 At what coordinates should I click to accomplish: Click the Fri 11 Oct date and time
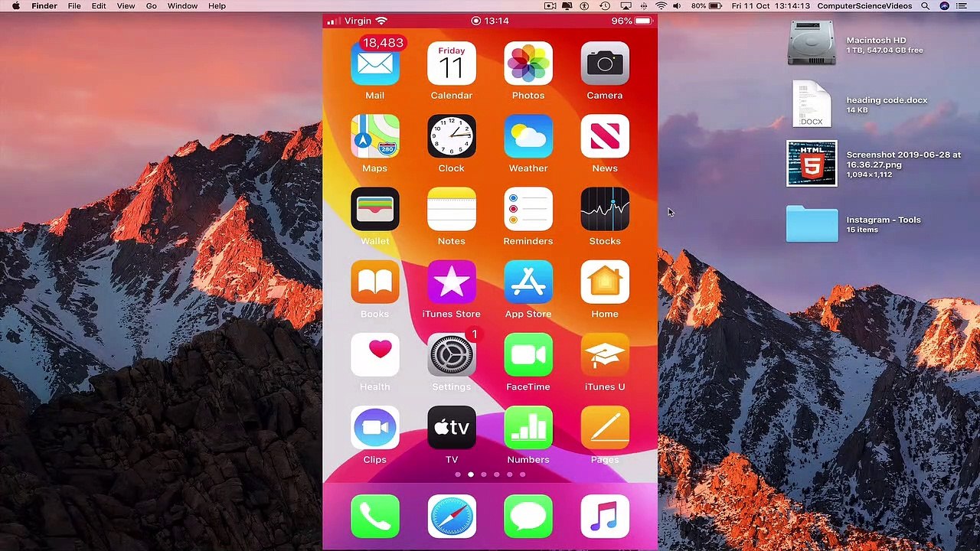770,6
